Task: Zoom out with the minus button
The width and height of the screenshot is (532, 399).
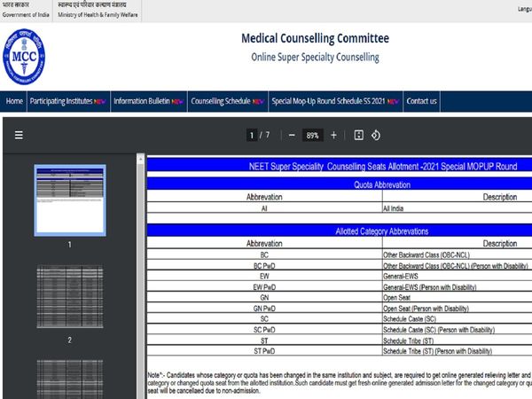Action: [292, 135]
